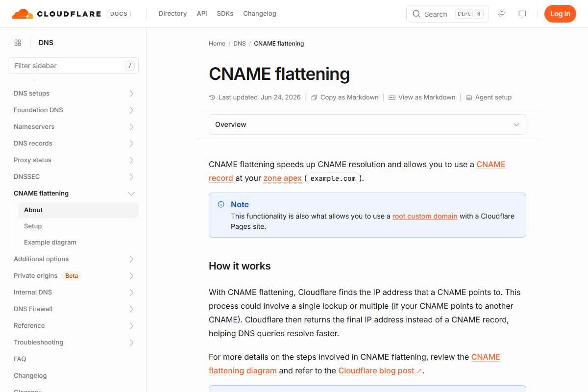Select the About sidebar item
The image size is (588, 392).
78,210
